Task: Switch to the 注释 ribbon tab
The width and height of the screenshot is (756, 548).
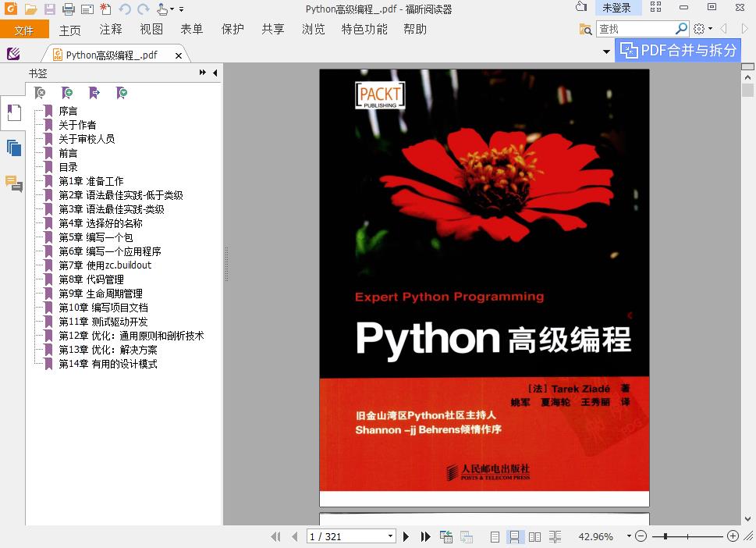Action: (x=111, y=30)
